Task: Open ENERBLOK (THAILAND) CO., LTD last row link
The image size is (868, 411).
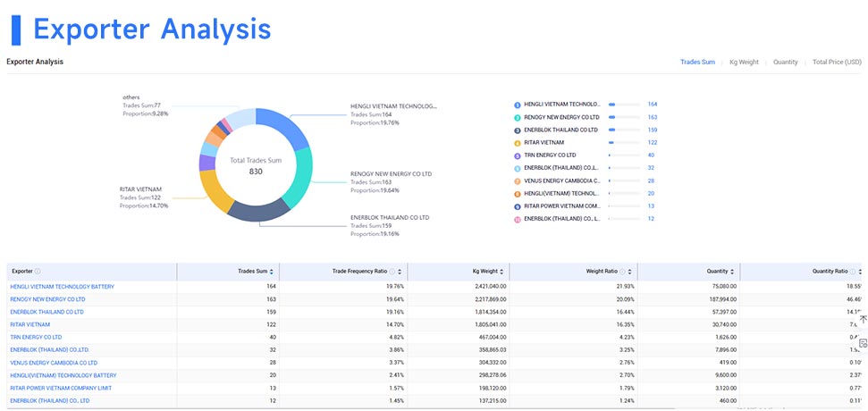Action: (x=50, y=401)
